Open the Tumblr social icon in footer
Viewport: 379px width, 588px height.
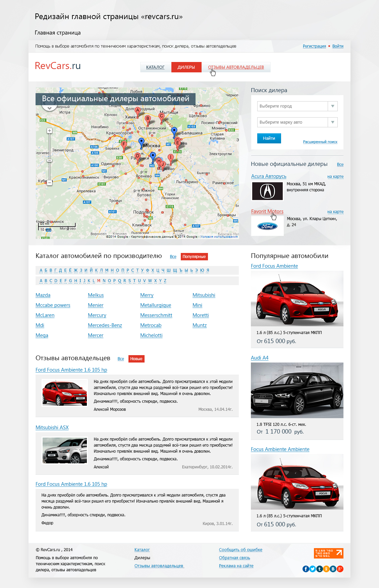pos(319,569)
